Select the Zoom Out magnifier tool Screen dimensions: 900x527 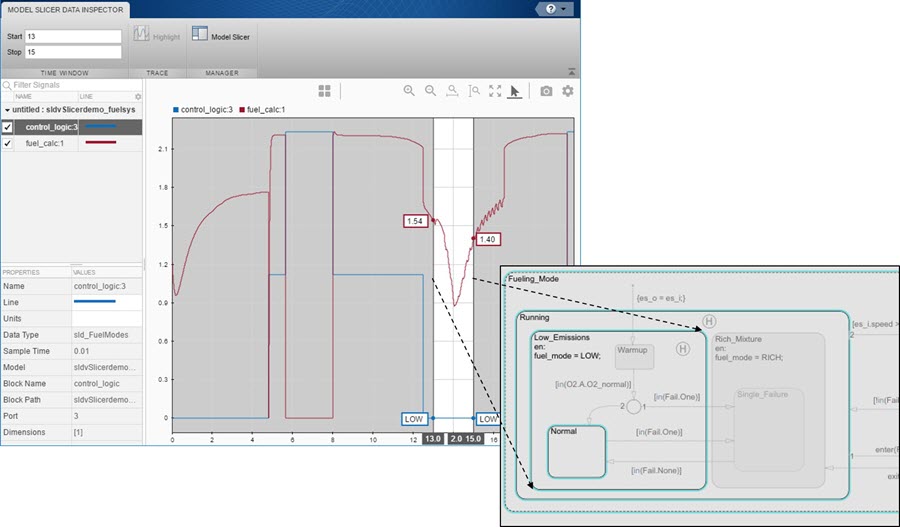pos(430,91)
